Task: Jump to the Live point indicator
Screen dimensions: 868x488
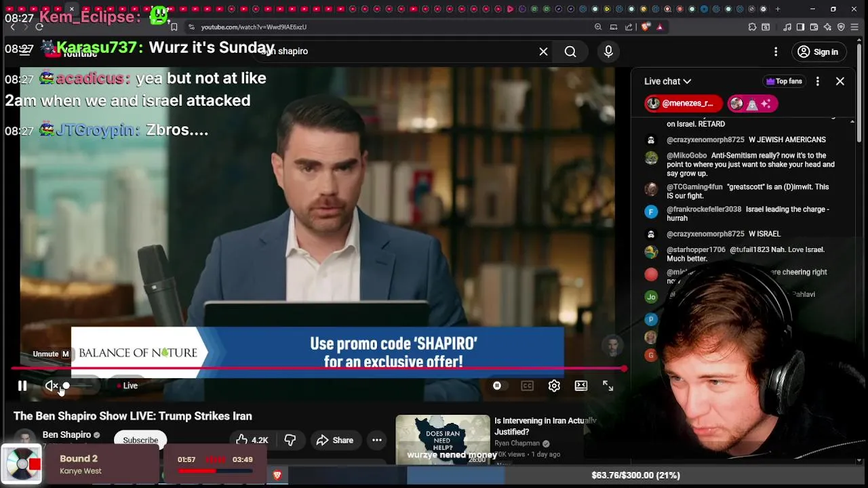Action: click(x=127, y=386)
